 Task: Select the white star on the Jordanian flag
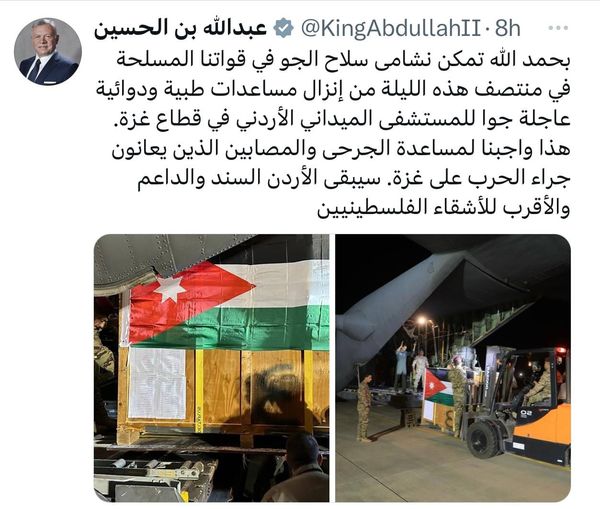tap(170, 289)
